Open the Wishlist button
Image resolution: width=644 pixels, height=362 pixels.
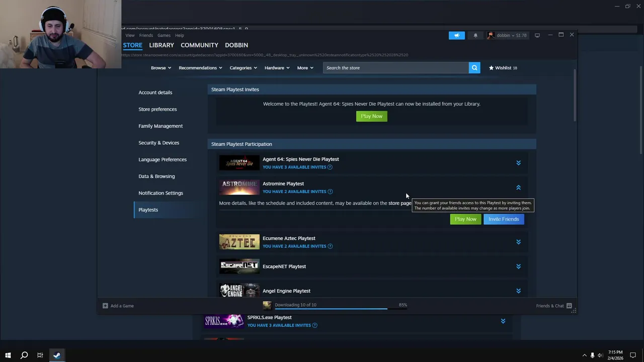pyautogui.click(x=503, y=68)
